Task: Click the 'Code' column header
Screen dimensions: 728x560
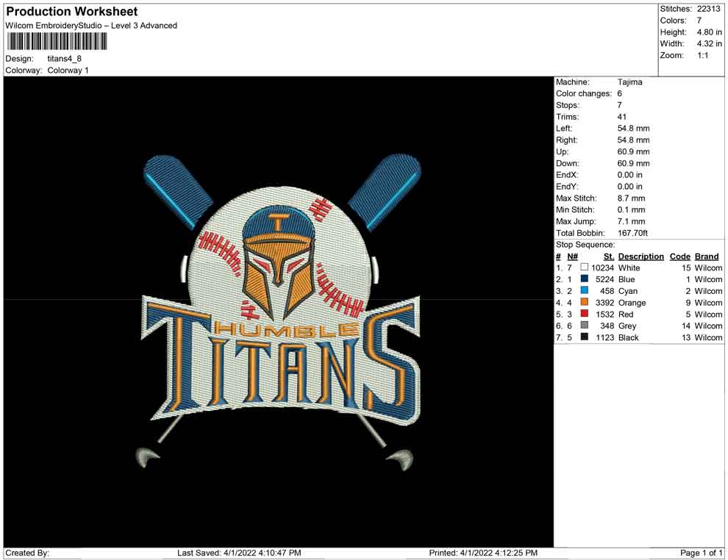Action: point(680,256)
